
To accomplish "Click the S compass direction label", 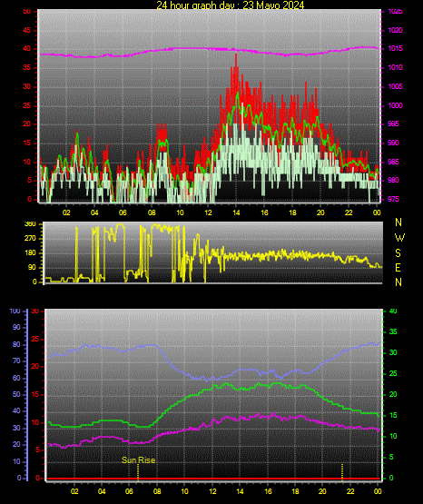I will click(x=398, y=253).
